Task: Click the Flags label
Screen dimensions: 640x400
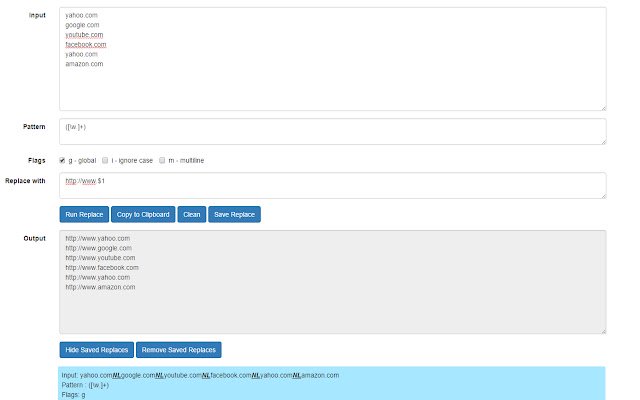Action: coord(37,160)
